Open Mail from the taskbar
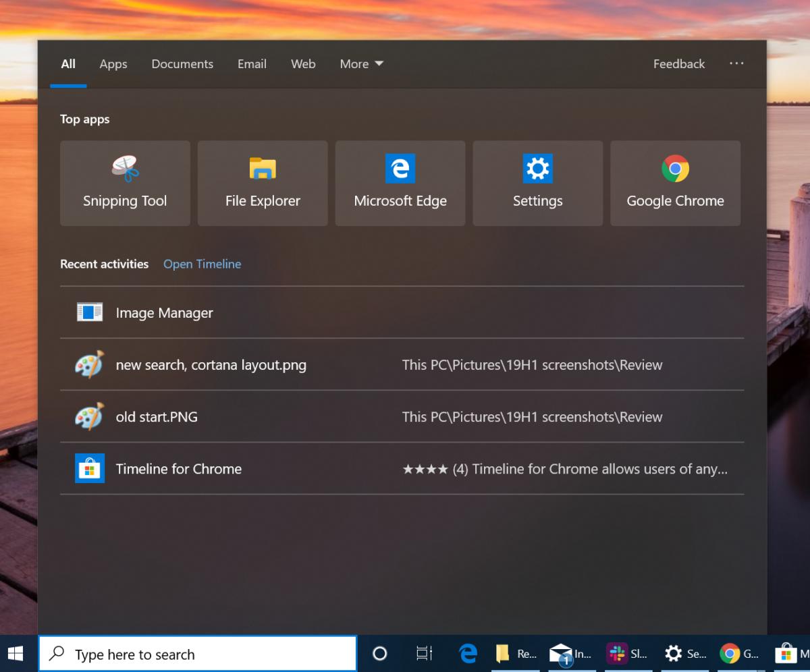 click(x=562, y=653)
